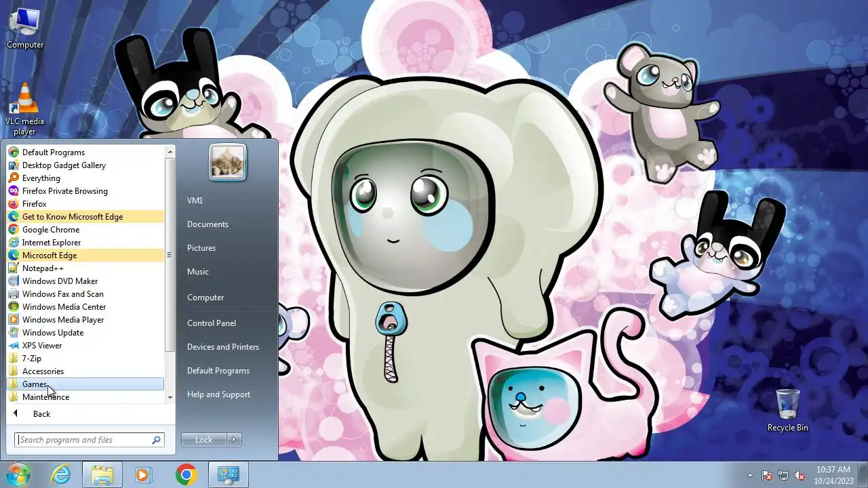Start Firefox Private Browsing icon
Image resolution: width=868 pixels, height=488 pixels.
click(x=14, y=191)
